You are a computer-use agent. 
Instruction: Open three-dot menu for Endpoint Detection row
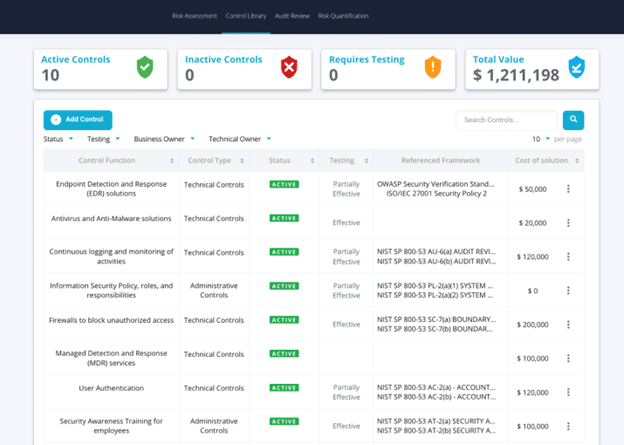tap(568, 188)
